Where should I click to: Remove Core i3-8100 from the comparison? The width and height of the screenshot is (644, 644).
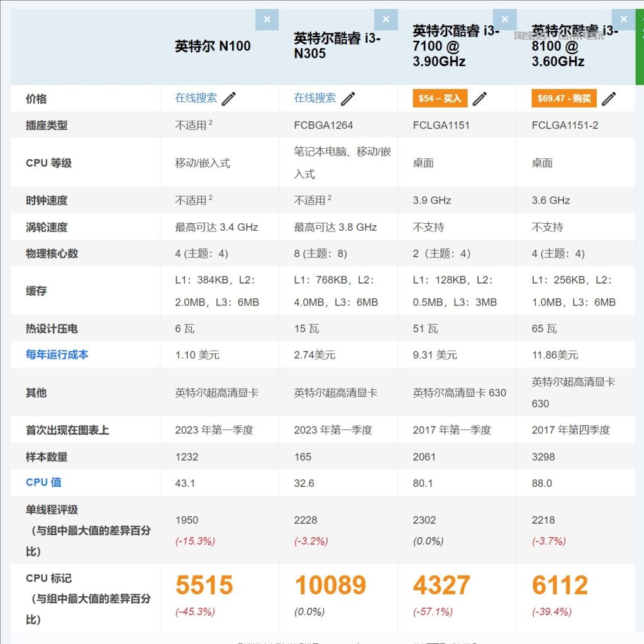point(623,19)
